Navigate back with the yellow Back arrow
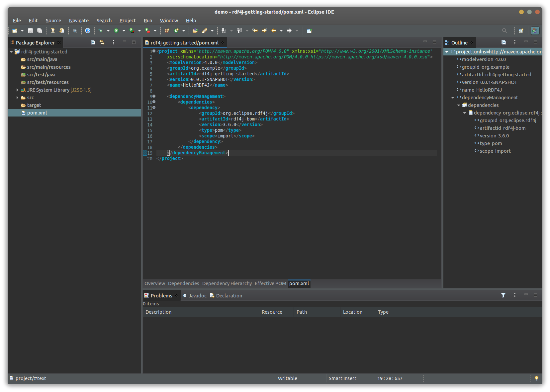This screenshot has width=550, height=392. click(274, 31)
